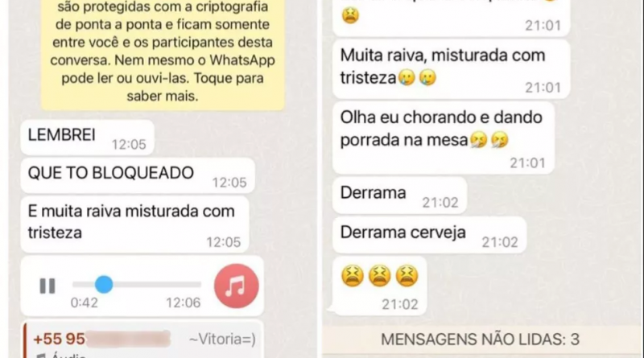Click the Derrama cerveja message bubble
Image resolution: width=644 pixels, height=358 pixels.
[x=429, y=235]
